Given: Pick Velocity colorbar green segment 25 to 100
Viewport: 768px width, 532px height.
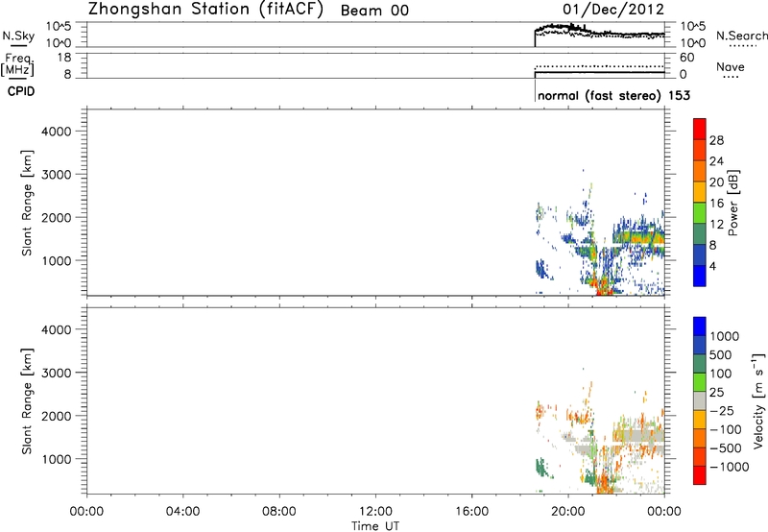Looking at the screenshot, I should tap(700, 382).
